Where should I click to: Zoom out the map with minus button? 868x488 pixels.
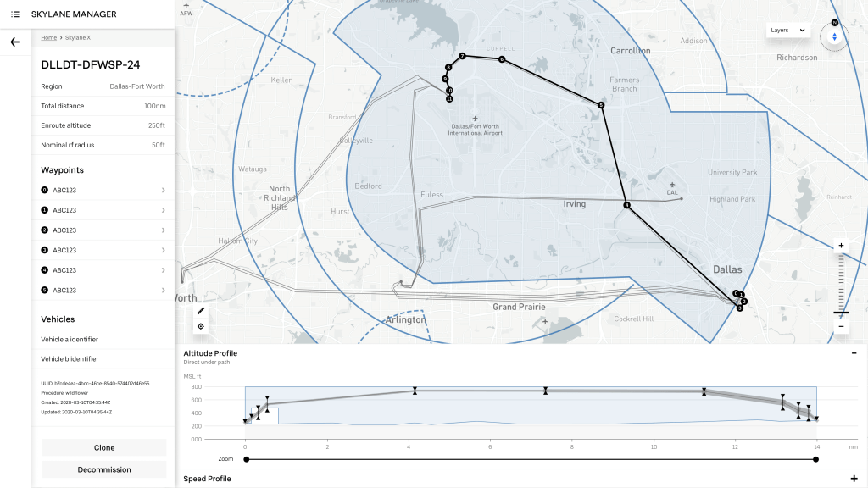[841, 327]
